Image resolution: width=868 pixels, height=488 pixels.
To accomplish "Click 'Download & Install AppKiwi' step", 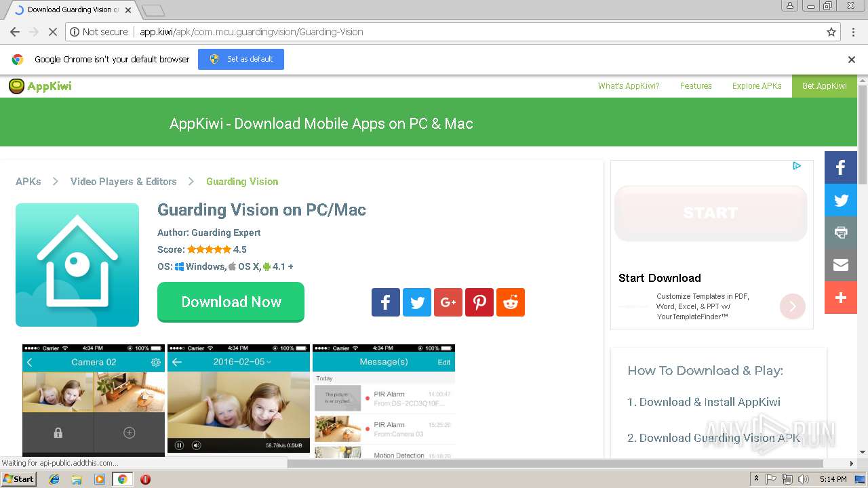I will coord(704,402).
